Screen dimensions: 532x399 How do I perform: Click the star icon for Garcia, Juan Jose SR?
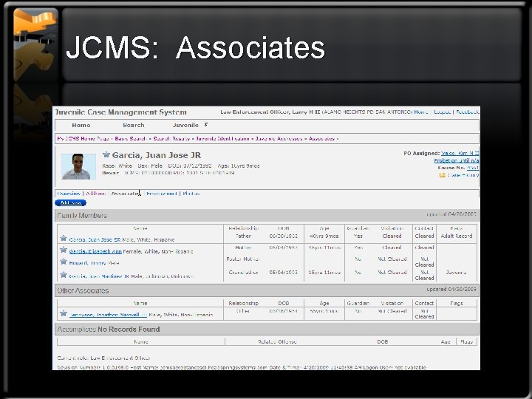click(64, 238)
